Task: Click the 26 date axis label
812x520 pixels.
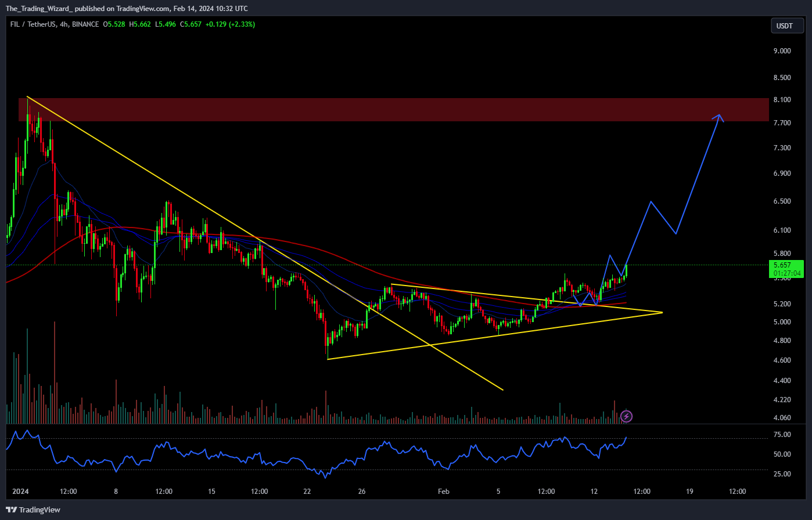Action: point(362,492)
